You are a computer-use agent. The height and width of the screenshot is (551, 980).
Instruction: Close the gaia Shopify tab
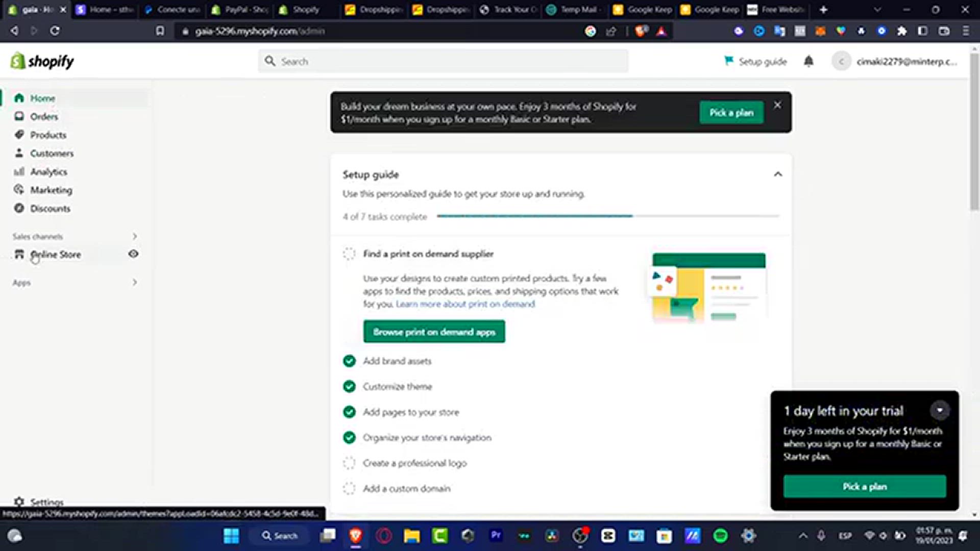[x=63, y=10]
